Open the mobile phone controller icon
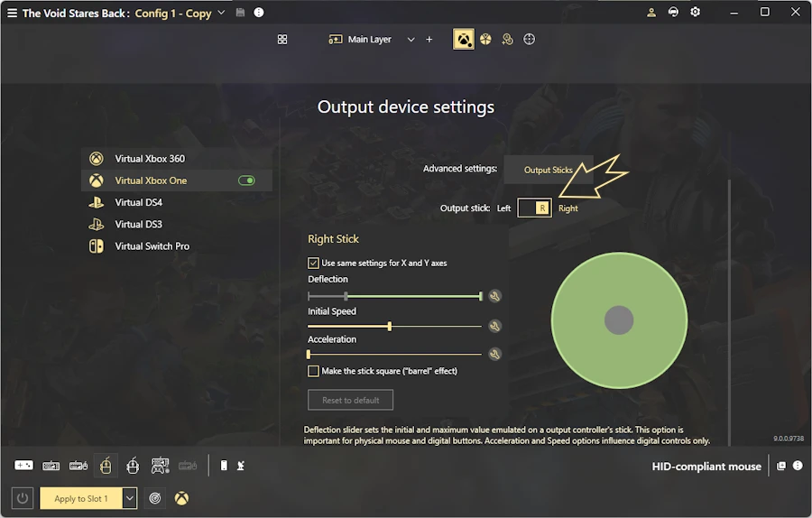 coord(224,466)
